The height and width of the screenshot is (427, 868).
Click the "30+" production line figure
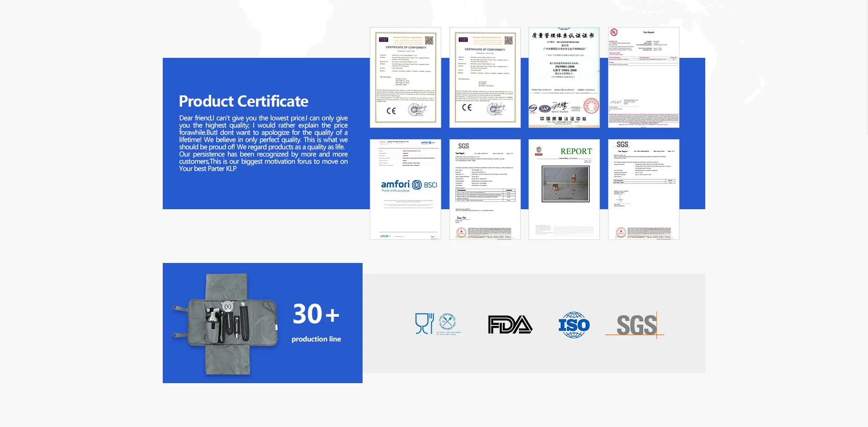(316, 314)
